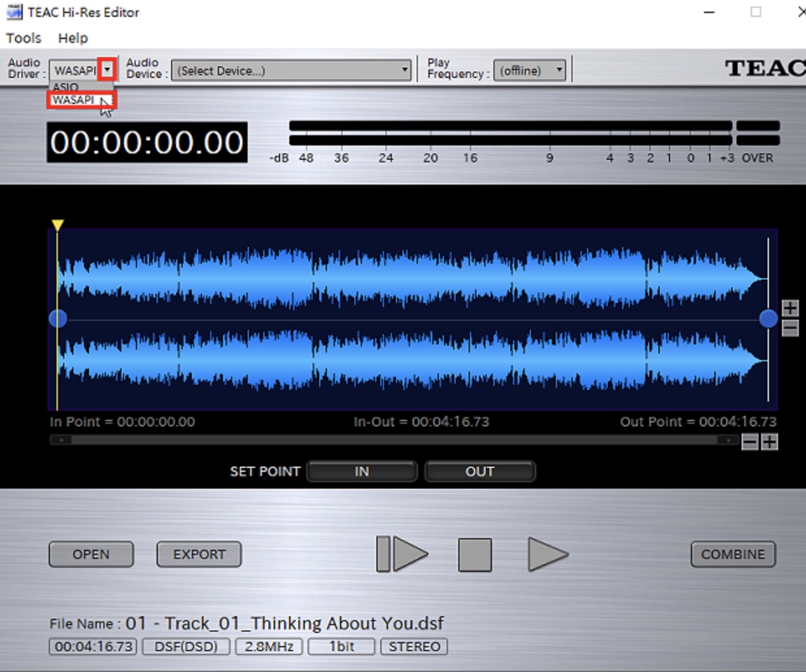Open the Audio Device dropdown
Image resolution: width=806 pixels, height=672 pixels.
point(292,70)
